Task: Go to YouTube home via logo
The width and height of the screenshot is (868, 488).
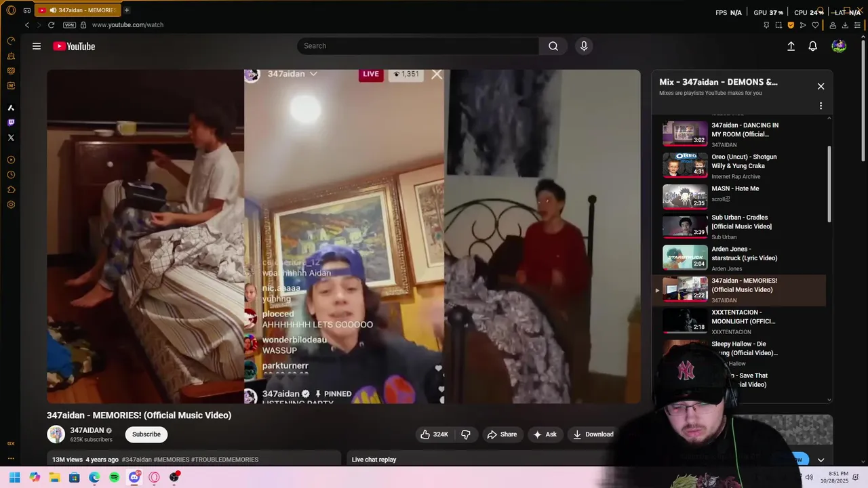Action: tap(74, 46)
